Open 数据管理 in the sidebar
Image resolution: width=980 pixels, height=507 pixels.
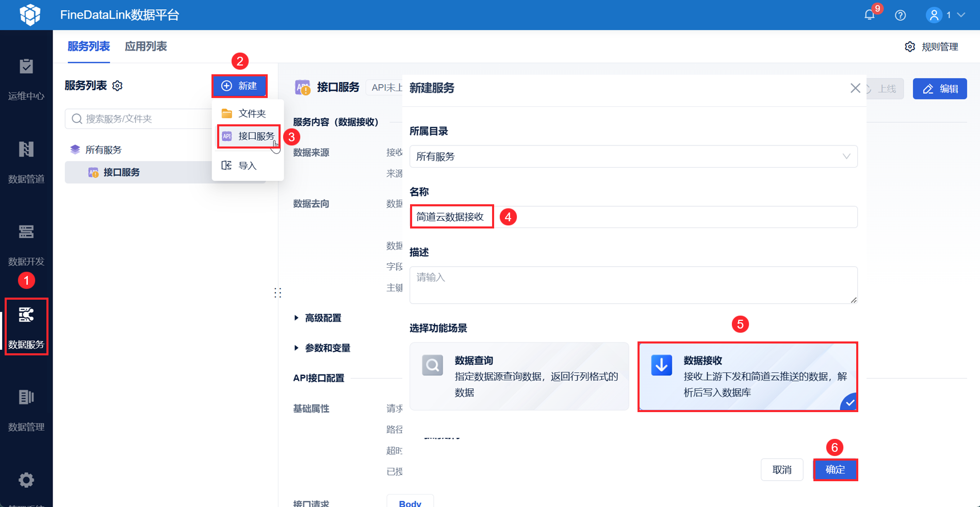click(x=26, y=411)
